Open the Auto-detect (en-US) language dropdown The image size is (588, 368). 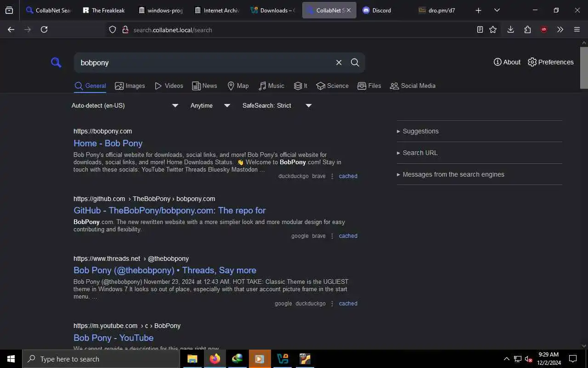coord(125,105)
